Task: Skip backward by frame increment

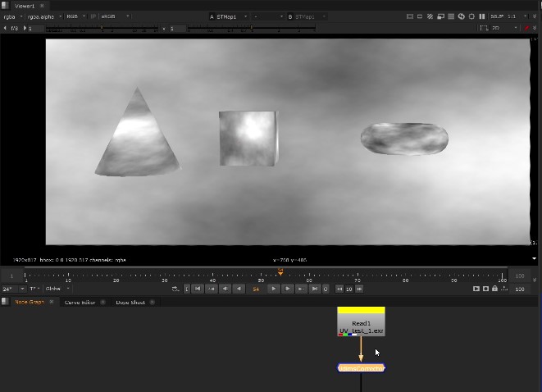Action: 339,289
